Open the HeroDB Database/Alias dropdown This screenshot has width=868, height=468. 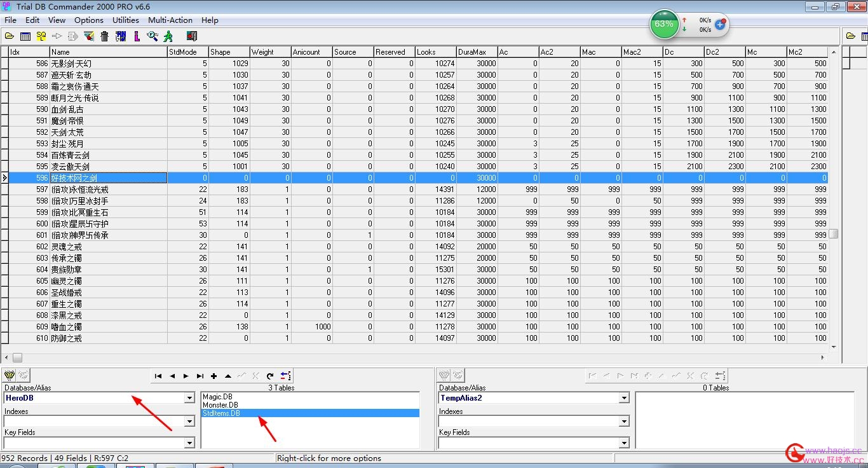189,398
